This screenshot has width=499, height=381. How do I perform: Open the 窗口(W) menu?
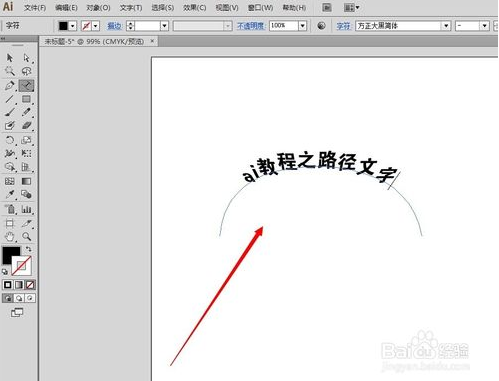pyautogui.click(x=260, y=7)
